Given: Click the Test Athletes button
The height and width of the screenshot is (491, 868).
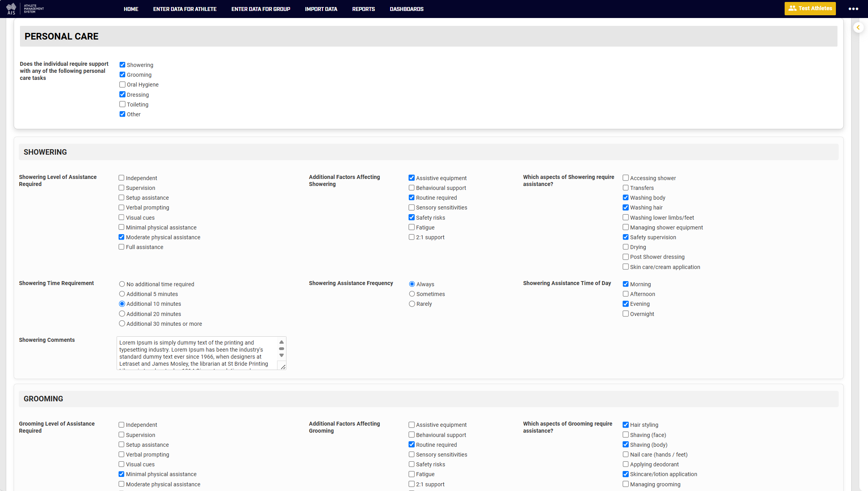Looking at the screenshot, I should tap(810, 8).
